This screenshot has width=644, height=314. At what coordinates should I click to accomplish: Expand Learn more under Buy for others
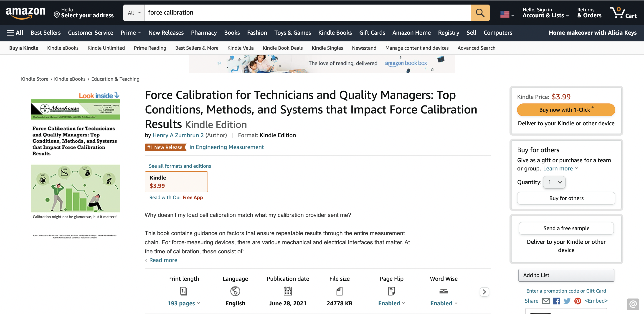[560, 169]
